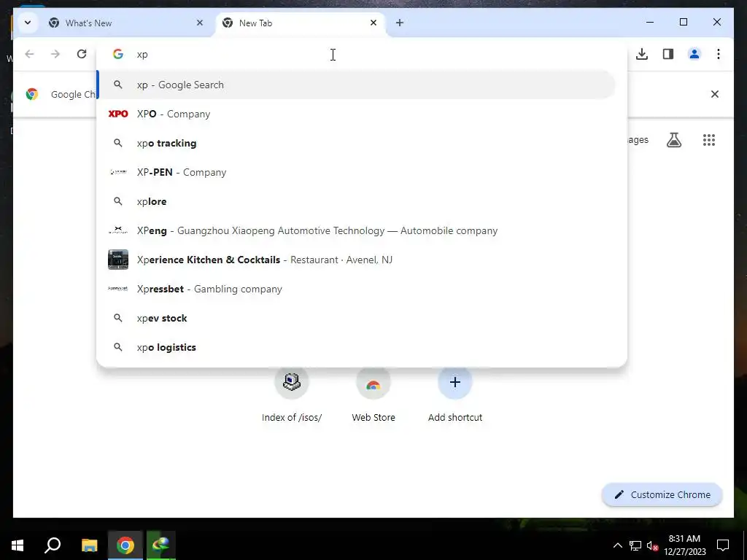Viewport: 747px width, 560px height.
Task: Open the globe app in the taskbar
Action: tap(161, 545)
